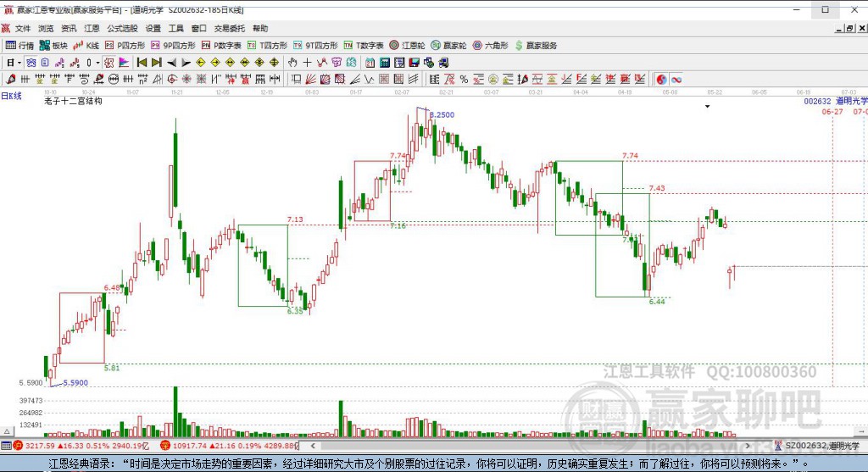Click the pink-blue flag icon in toolbar
Image resolution: width=868 pixels, height=472 pixels.
tap(124, 63)
